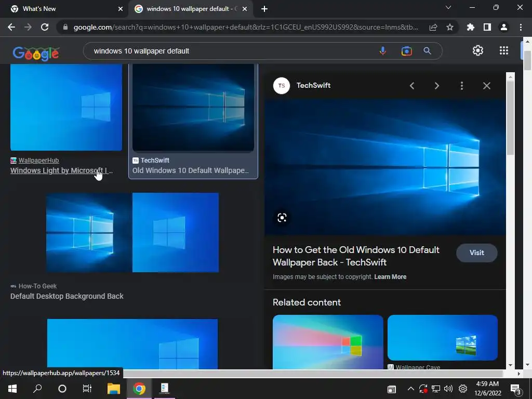Open Windows taskbar search
This screenshot has width=532, height=399.
37,389
